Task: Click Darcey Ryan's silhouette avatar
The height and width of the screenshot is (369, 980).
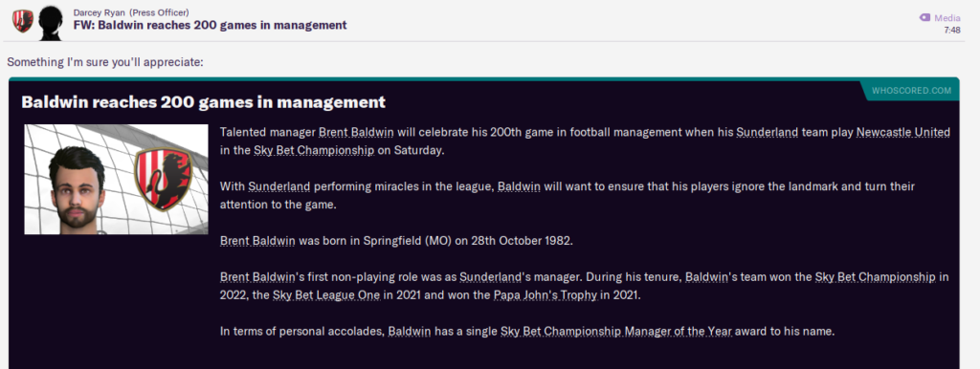Action: [51, 23]
